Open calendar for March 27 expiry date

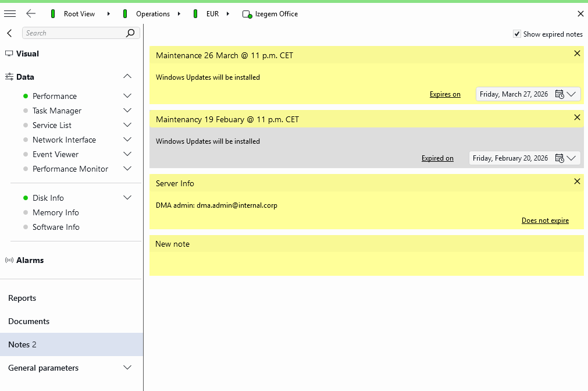(x=560, y=94)
